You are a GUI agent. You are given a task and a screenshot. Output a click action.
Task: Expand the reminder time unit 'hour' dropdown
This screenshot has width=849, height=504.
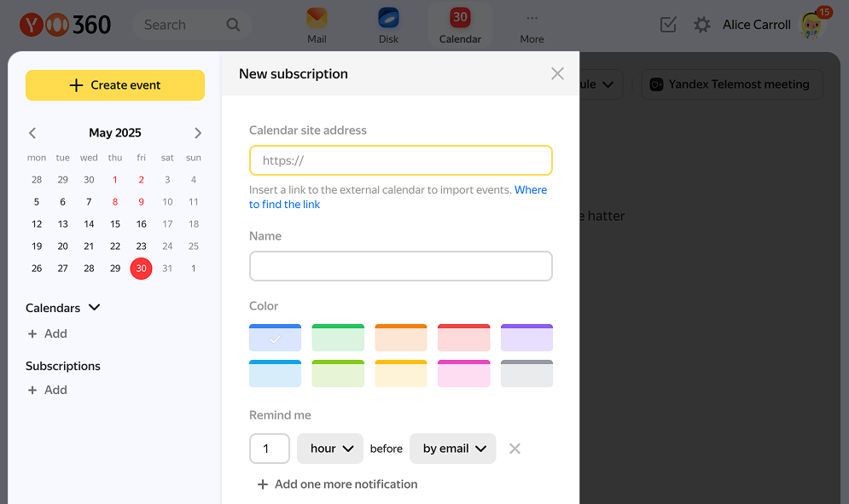(330, 449)
